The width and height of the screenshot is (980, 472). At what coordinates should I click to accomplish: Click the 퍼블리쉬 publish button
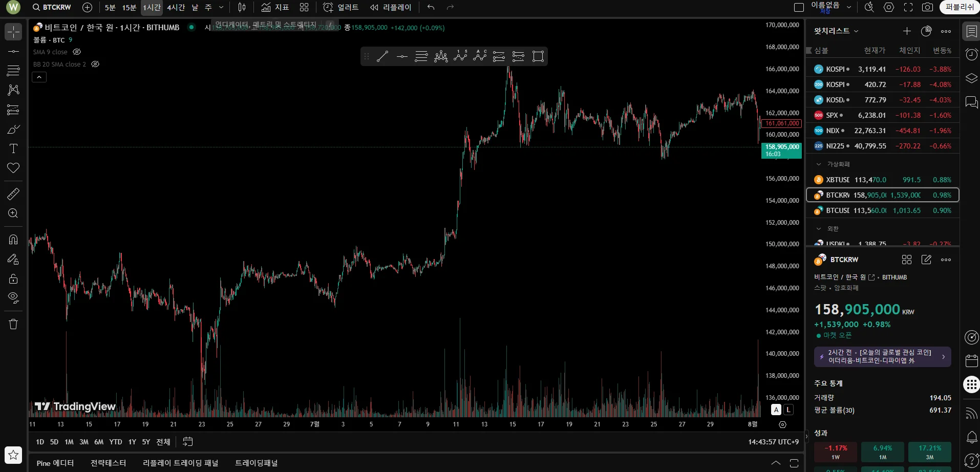960,7
